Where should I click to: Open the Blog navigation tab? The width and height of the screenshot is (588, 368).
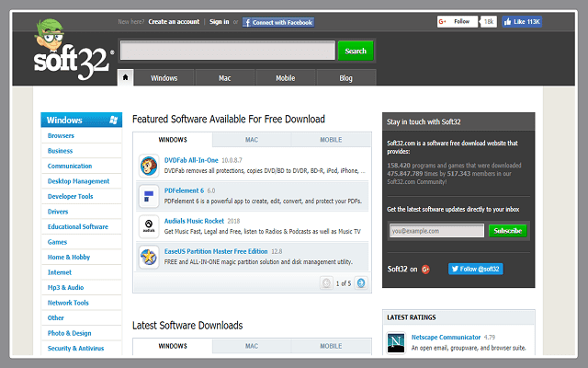(x=345, y=77)
